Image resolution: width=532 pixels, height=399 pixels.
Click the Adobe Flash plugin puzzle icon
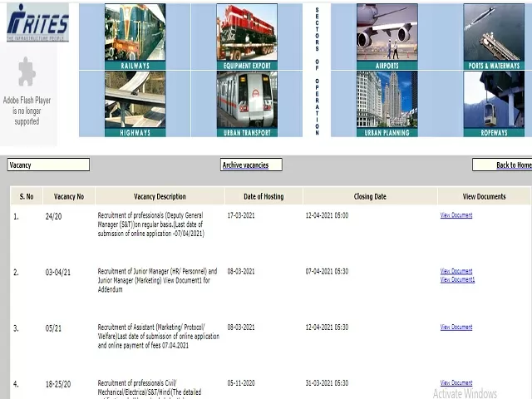point(27,71)
